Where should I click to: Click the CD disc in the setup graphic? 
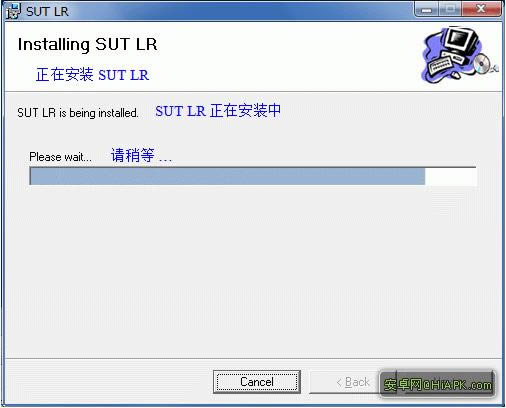click(482, 63)
